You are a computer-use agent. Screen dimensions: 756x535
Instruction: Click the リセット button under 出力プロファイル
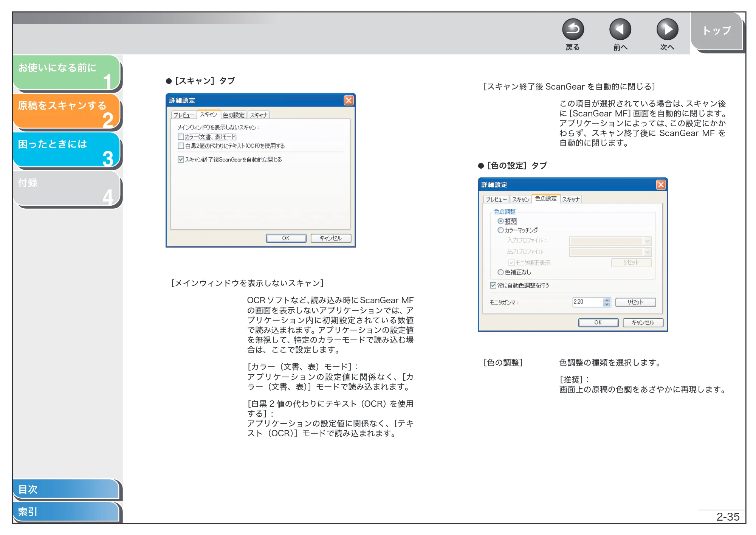pos(631,262)
